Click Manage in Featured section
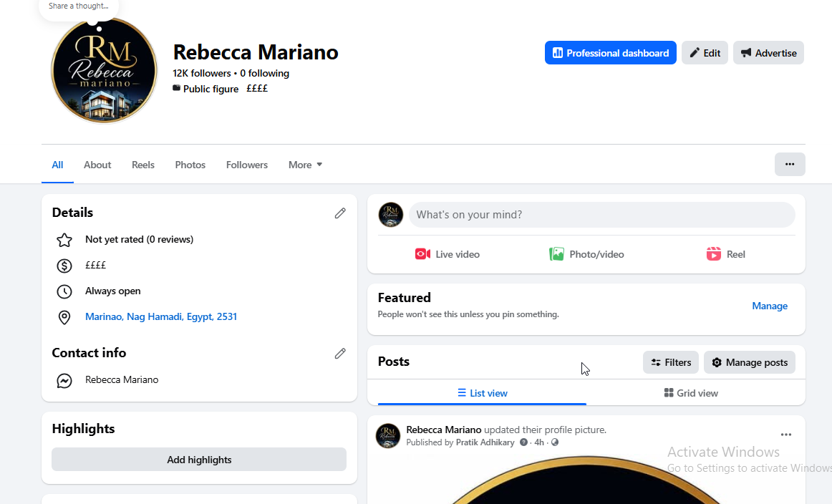 coord(770,306)
